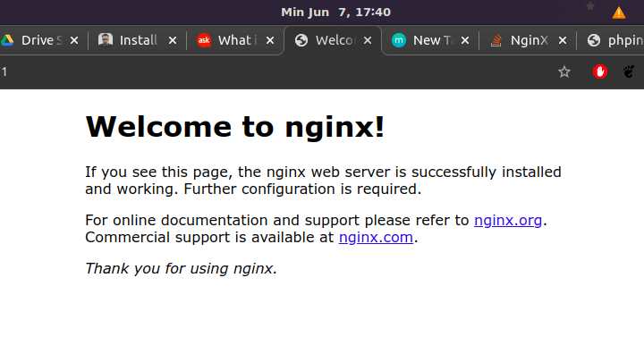Close the Install tab
644x362 pixels.
click(173, 40)
